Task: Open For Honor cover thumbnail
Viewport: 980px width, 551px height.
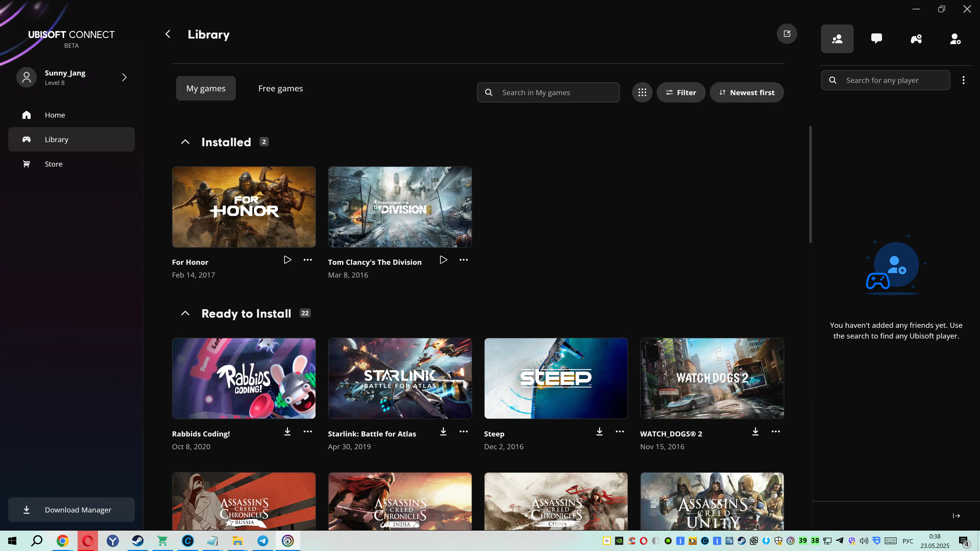Action: (x=244, y=207)
